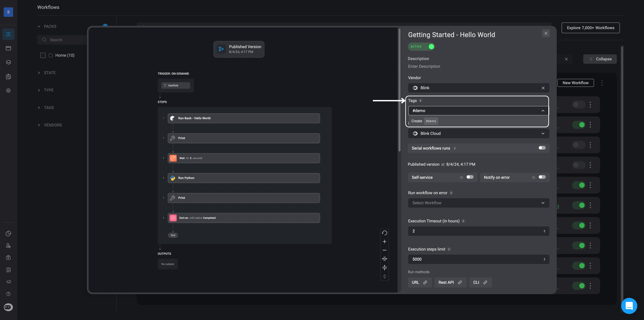Click the settings panel vertical scrollbar
Viewport: 644px width, 320px height.
[x=400, y=90]
